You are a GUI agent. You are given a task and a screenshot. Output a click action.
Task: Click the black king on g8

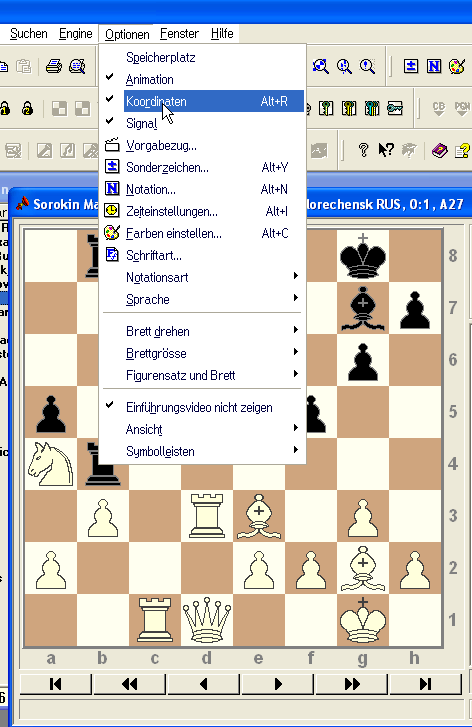[363, 256]
